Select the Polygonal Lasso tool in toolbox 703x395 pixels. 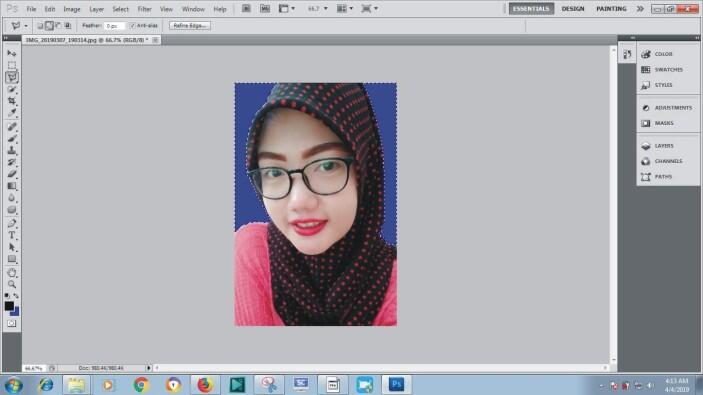pos(12,77)
